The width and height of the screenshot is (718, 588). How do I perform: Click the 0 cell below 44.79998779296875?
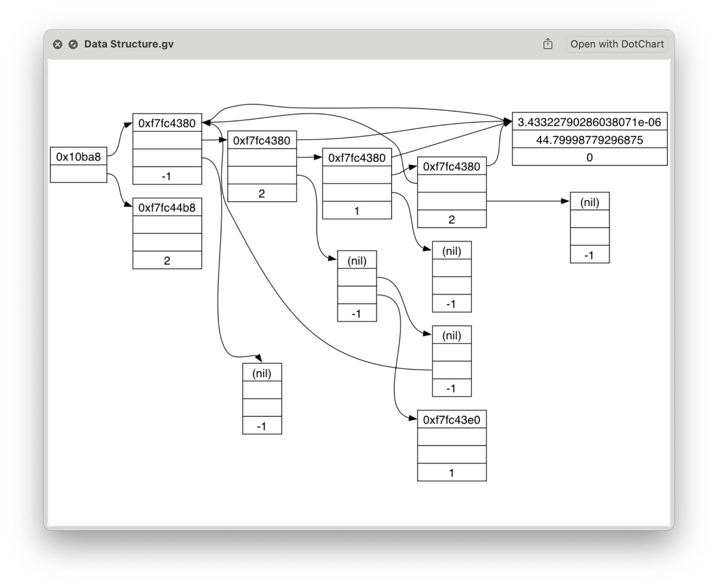pos(590,157)
